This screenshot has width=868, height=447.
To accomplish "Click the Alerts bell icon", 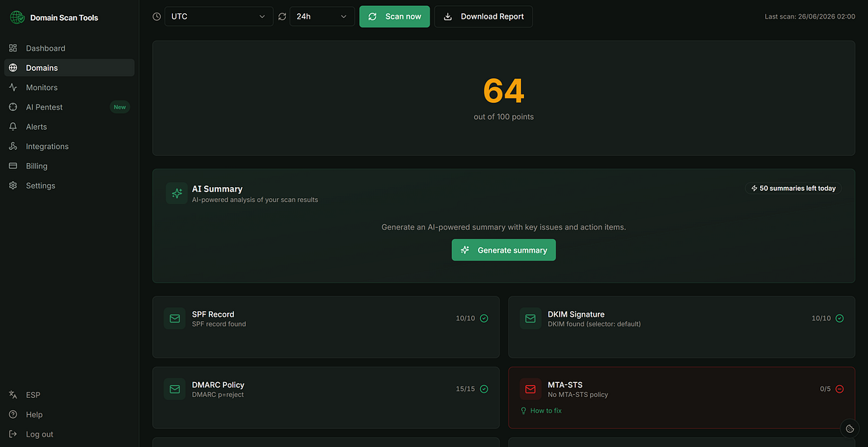I will pos(13,127).
